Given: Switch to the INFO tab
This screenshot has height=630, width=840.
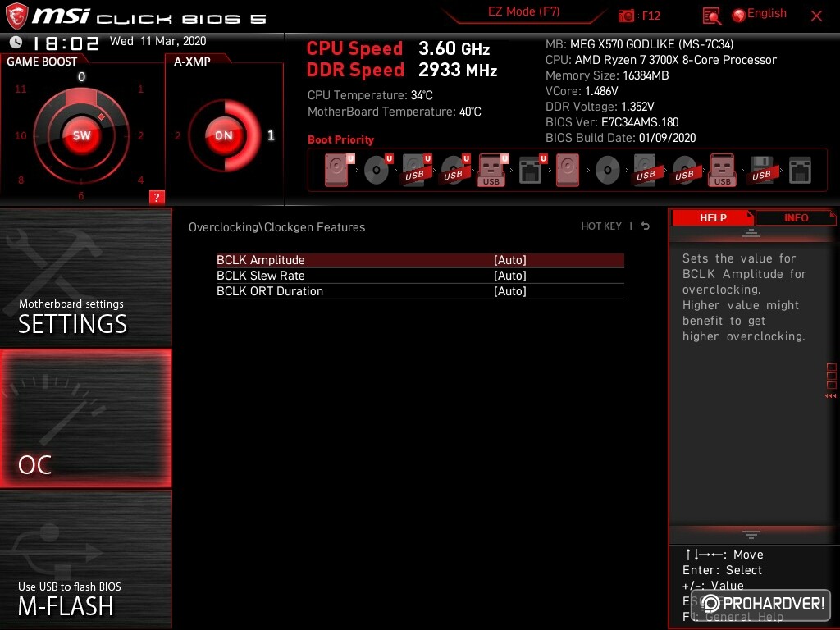Looking at the screenshot, I should 796,217.
